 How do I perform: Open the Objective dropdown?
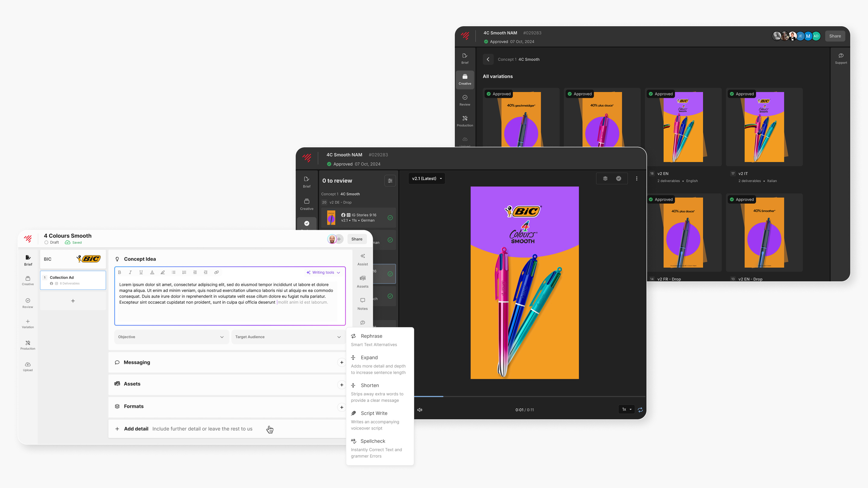pyautogui.click(x=171, y=337)
